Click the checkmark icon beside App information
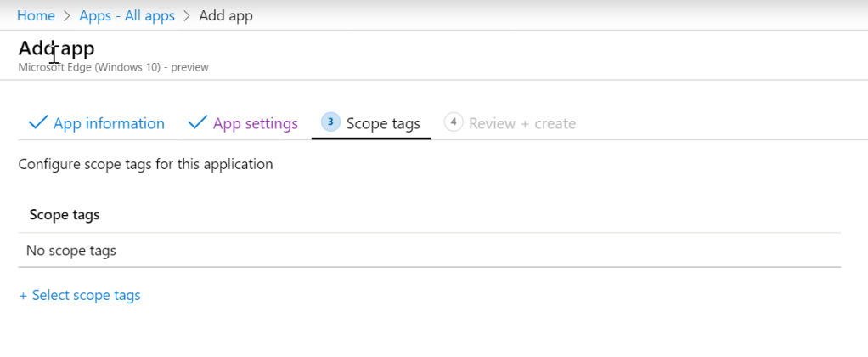Viewport: 868px width, 357px height. click(x=37, y=123)
